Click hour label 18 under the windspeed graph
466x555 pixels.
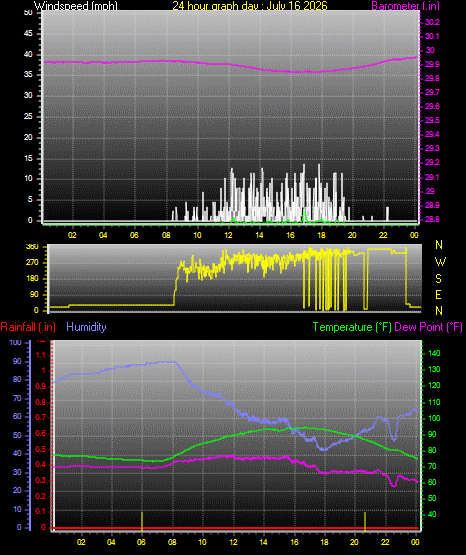[321, 235]
